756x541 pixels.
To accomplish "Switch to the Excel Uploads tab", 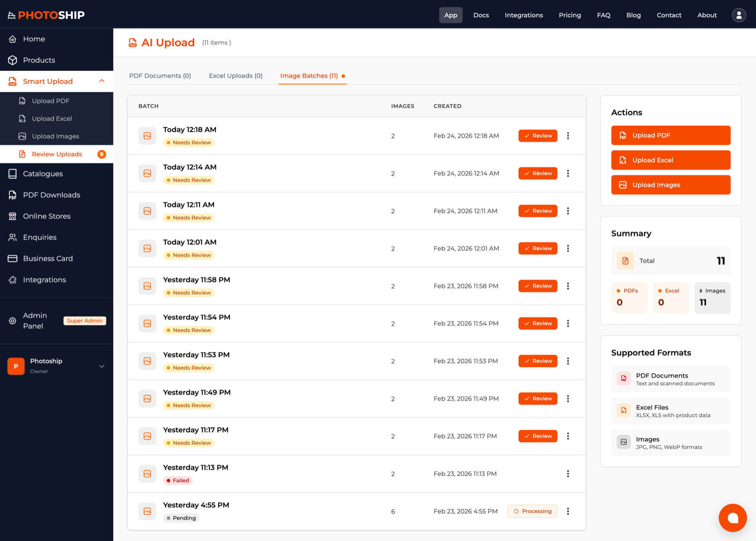I will click(x=235, y=76).
